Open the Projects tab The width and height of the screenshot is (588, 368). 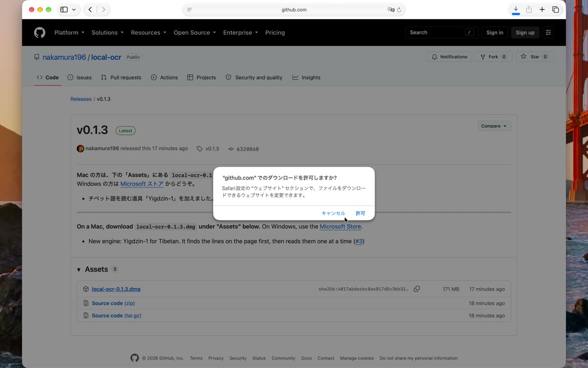pos(201,78)
